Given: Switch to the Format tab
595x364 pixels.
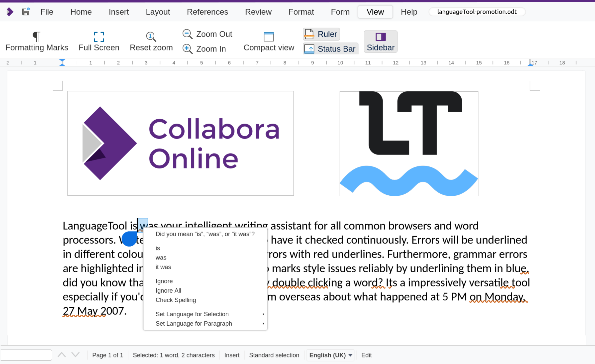Looking at the screenshot, I should (301, 12).
